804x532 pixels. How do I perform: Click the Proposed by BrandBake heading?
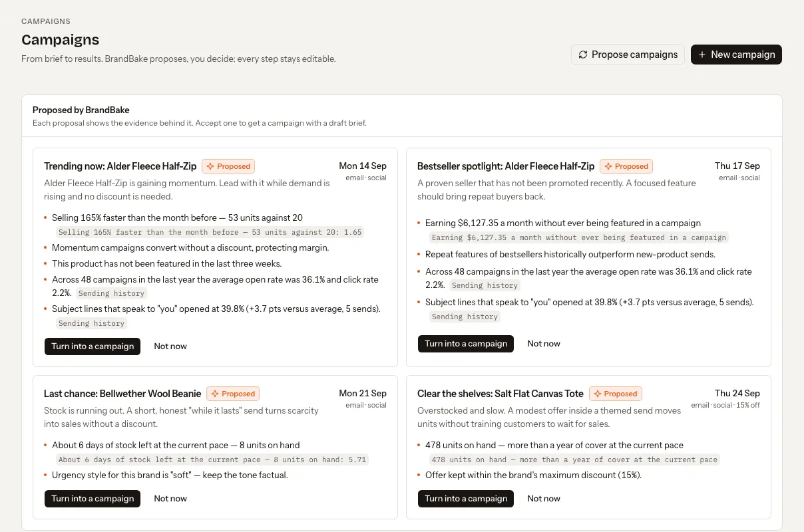81,110
